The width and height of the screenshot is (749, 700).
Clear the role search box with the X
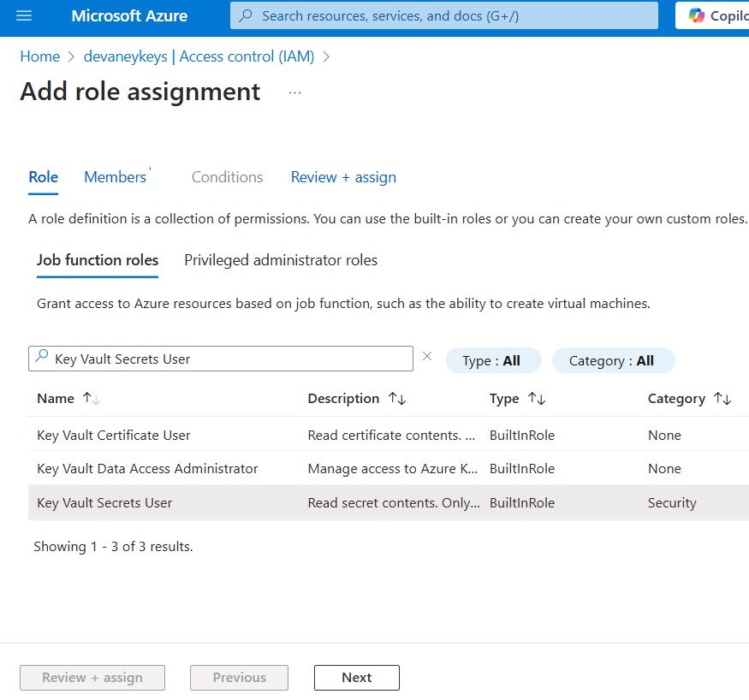[427, 356]
